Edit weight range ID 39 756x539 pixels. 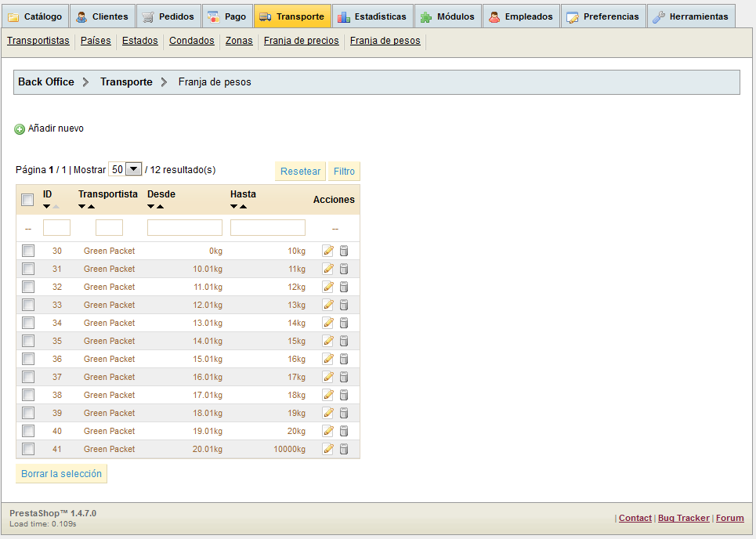point(327,413)
